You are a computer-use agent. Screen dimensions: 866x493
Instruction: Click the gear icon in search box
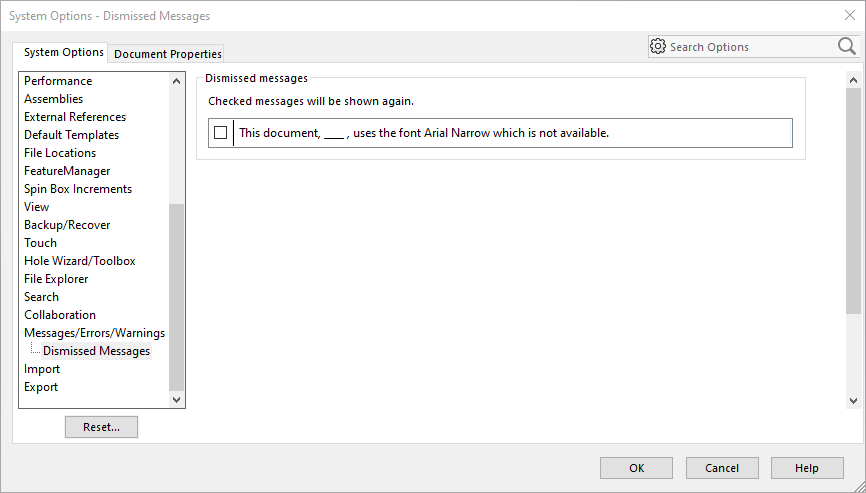[658, 47]
